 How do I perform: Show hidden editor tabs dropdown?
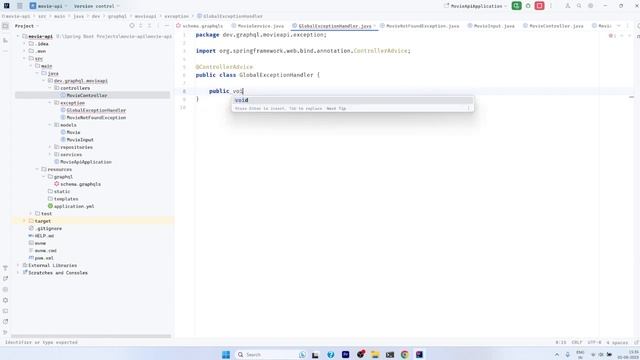click(618, 26)
